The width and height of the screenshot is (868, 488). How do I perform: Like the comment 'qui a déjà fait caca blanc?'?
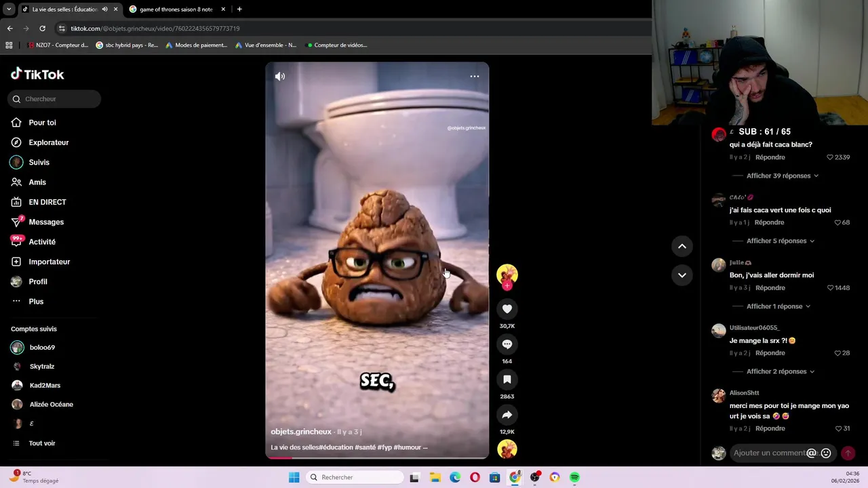(830, 157)
